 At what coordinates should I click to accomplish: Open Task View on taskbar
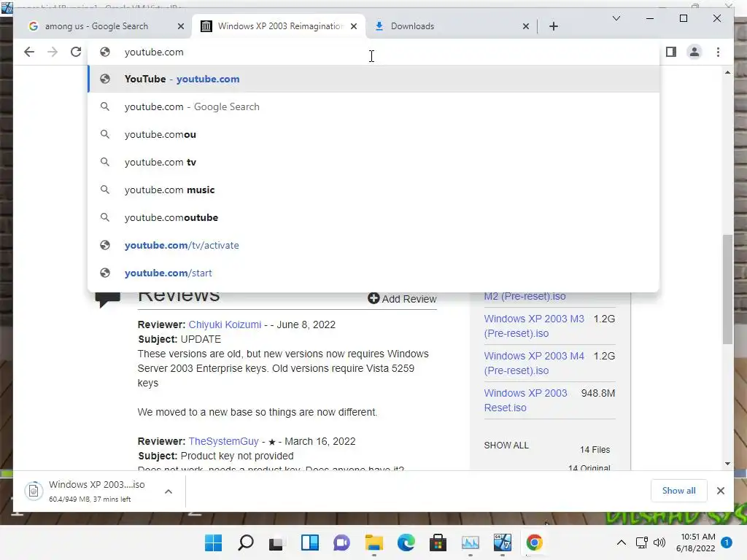coord(276,542)
